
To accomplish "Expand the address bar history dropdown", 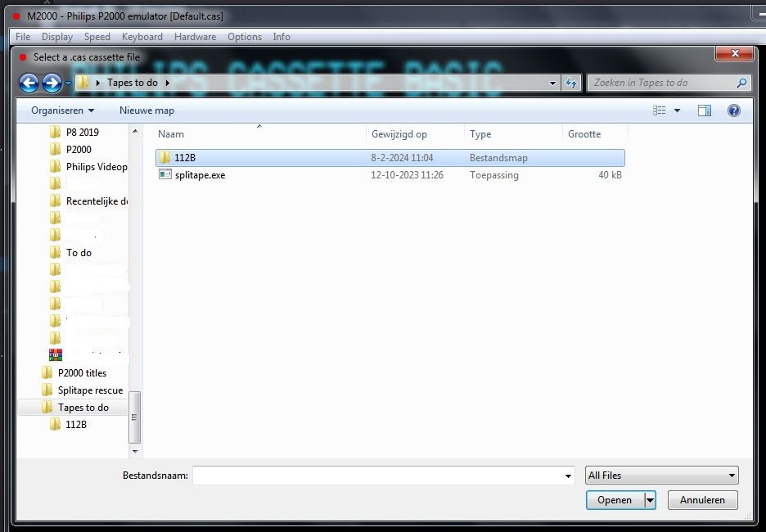I will click(552, 83).
